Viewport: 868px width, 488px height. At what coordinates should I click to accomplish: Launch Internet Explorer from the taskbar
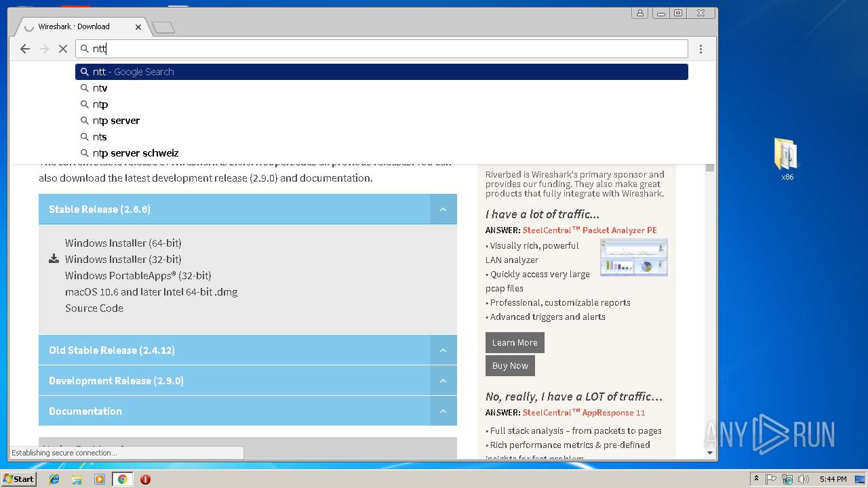(54, 479)
